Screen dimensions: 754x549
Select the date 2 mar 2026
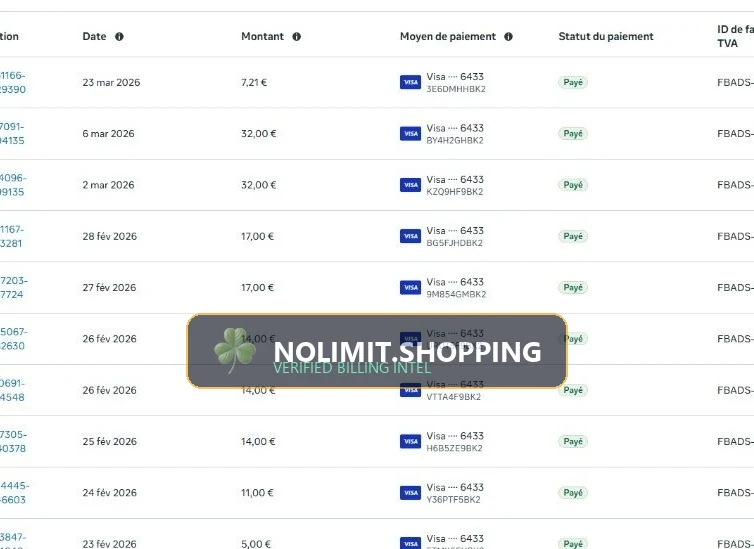tap(108, 185)
